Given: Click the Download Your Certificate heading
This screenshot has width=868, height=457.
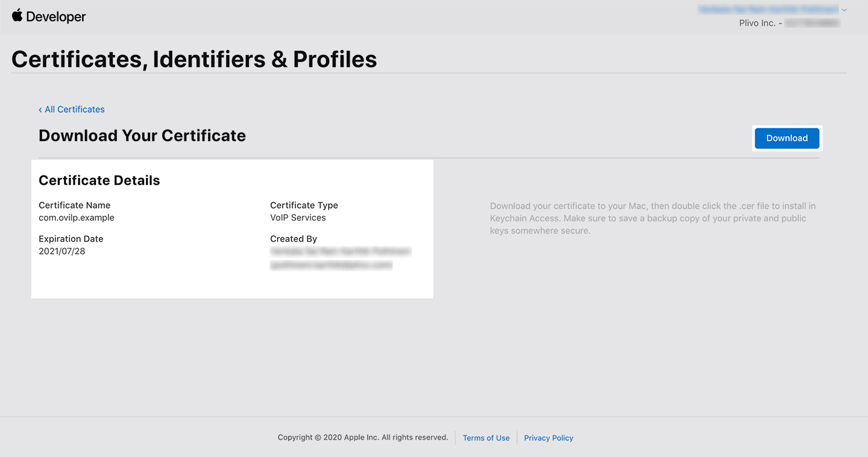Looking at the screenshot, I should pos(142,136).
